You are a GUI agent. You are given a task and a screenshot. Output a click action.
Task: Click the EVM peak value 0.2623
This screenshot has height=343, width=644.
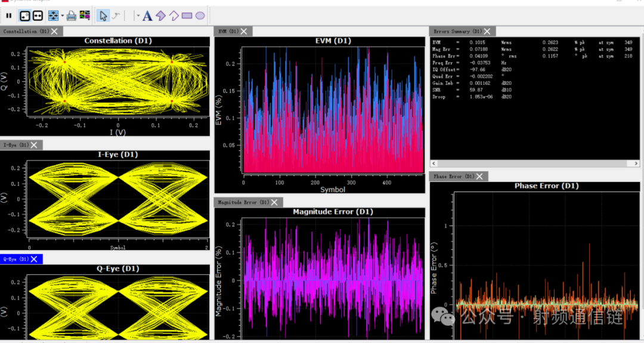click(x=550, y=42)
